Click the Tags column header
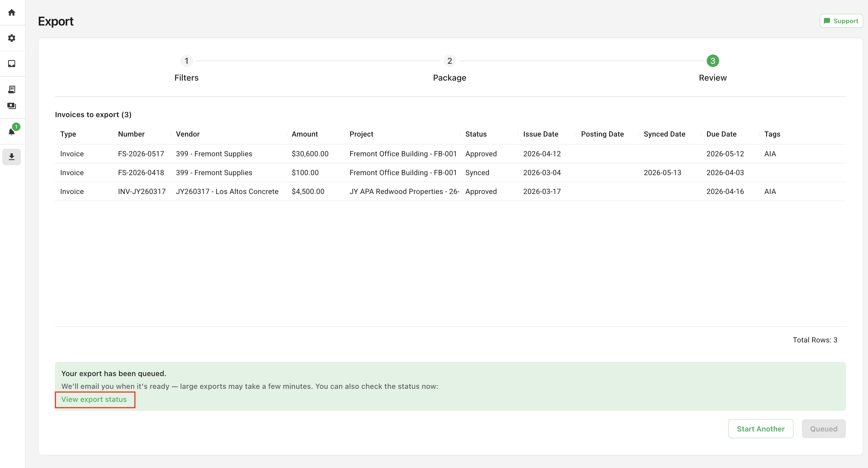Screen dimensions: 868x468 click(x=772, y=134)
